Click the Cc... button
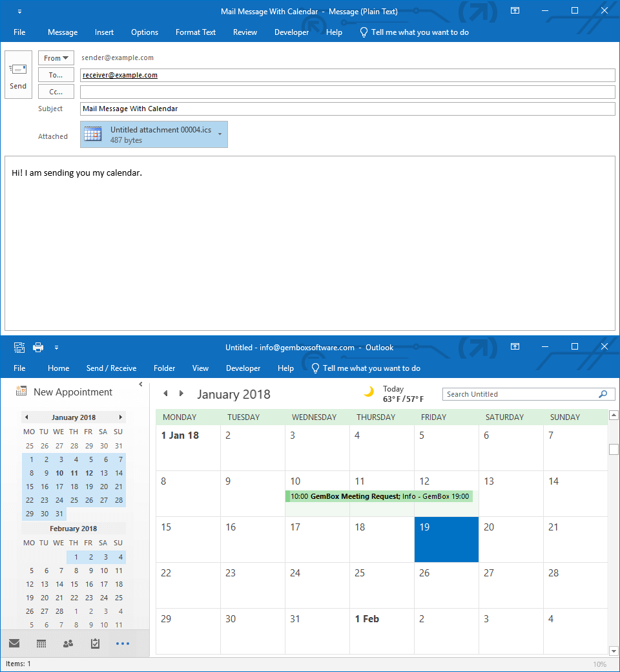The height and width of the screenshot is (672, 620). (x=56, y=92)
